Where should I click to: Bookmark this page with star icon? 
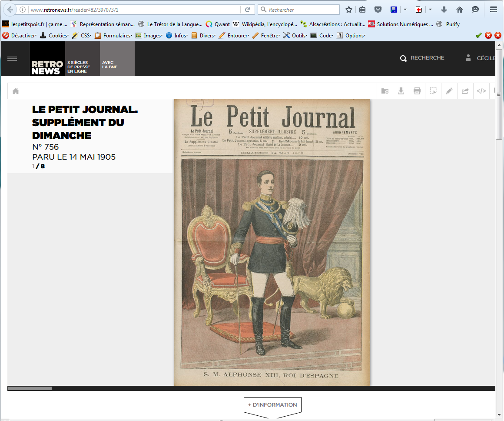point(349,10)
